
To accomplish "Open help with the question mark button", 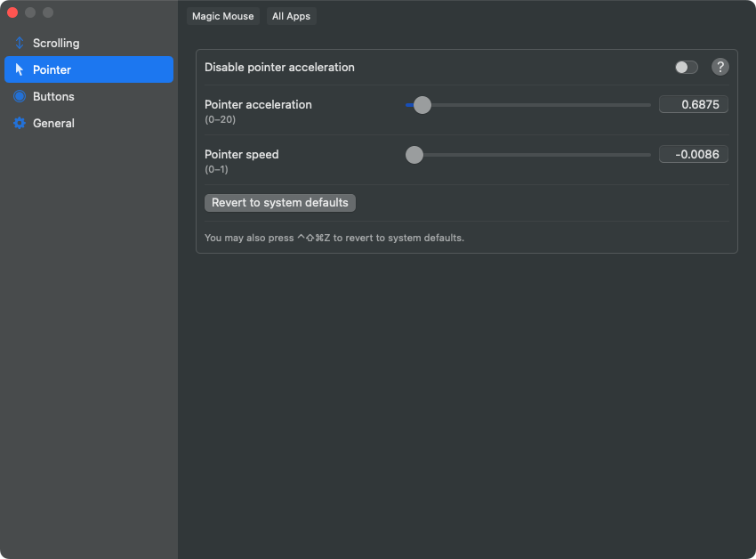I will [x=720, y=67].
